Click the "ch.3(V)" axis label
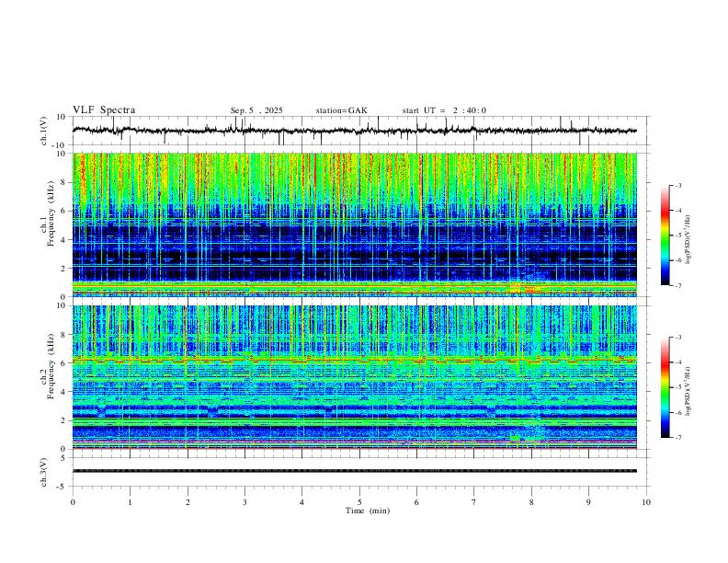 coord(44,472)
